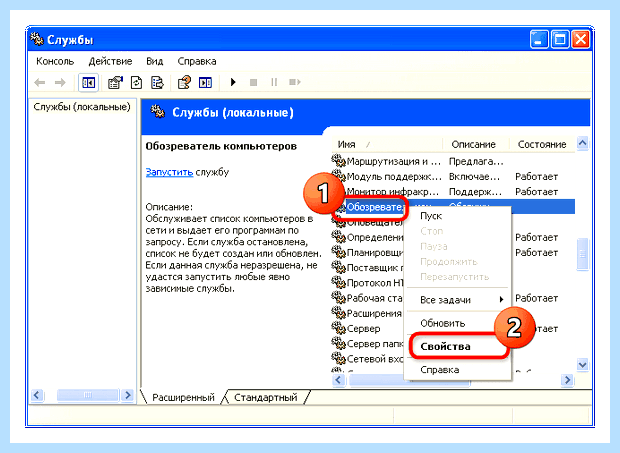Click the Включае... description cell
Screen dimensions: 620x453
tap(474, 176)
